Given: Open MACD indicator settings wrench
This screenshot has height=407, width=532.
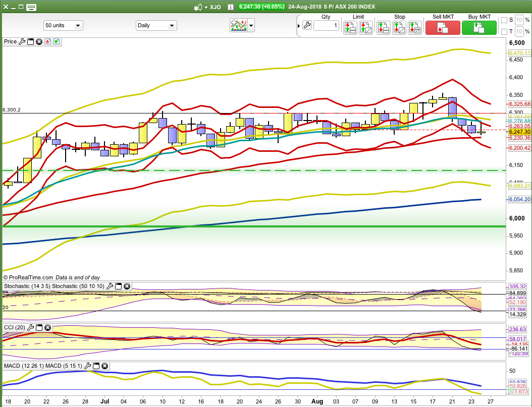Looking at the screenshot, I should click(x=87, y=366).
